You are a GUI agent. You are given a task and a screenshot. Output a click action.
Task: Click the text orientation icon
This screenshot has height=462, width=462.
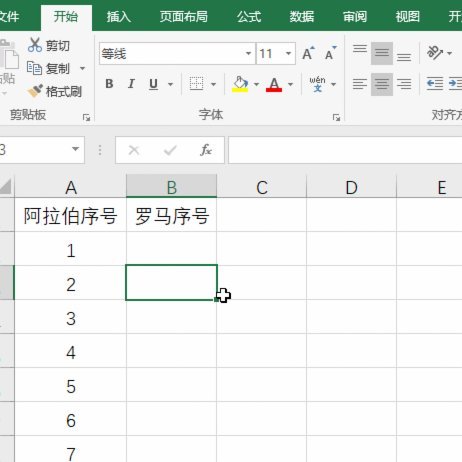point(435,53)
